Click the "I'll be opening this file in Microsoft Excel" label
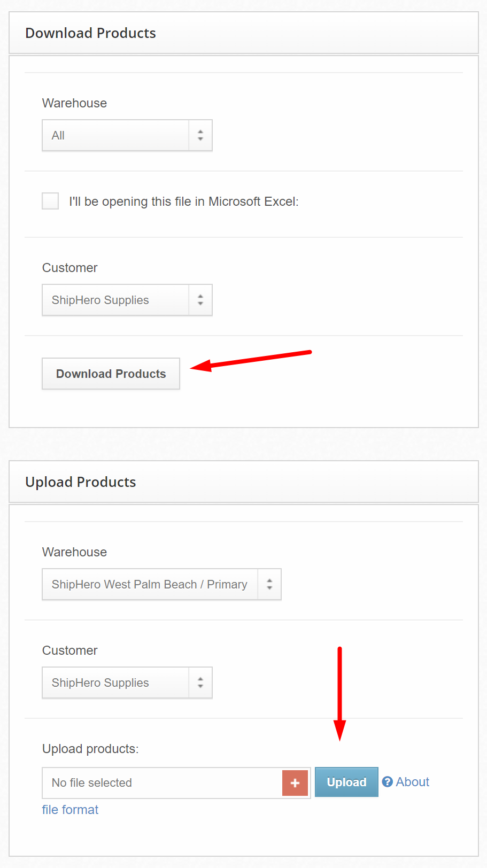The image size is (487, 868). point(184,201)
